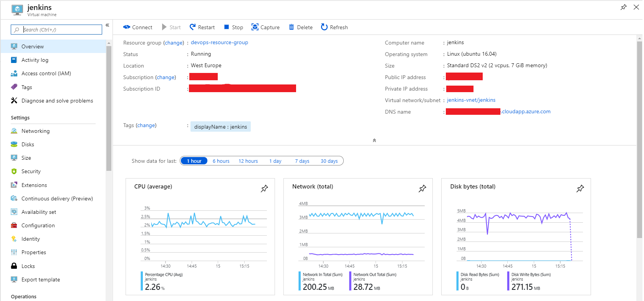The height and width of the screenshot is (301, 644).
Task: Open the devops-resource-group link
Action: 219,43
